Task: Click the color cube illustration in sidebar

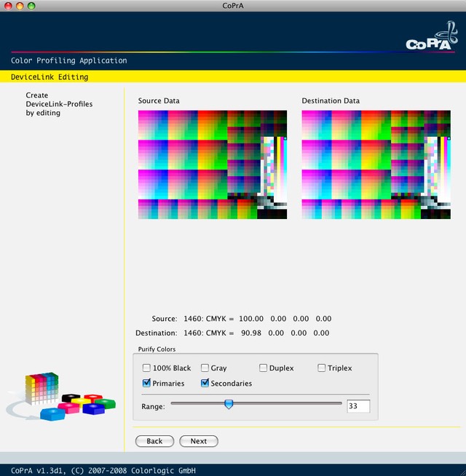Action: (60, 396)
